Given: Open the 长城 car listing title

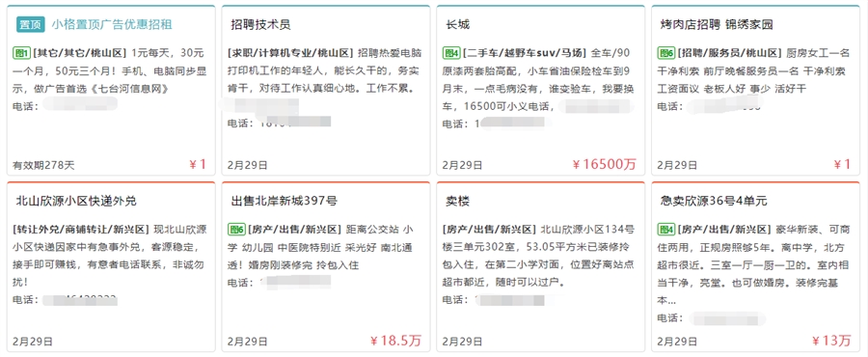Looking at the screenshot, I should [x=458, y=24].
